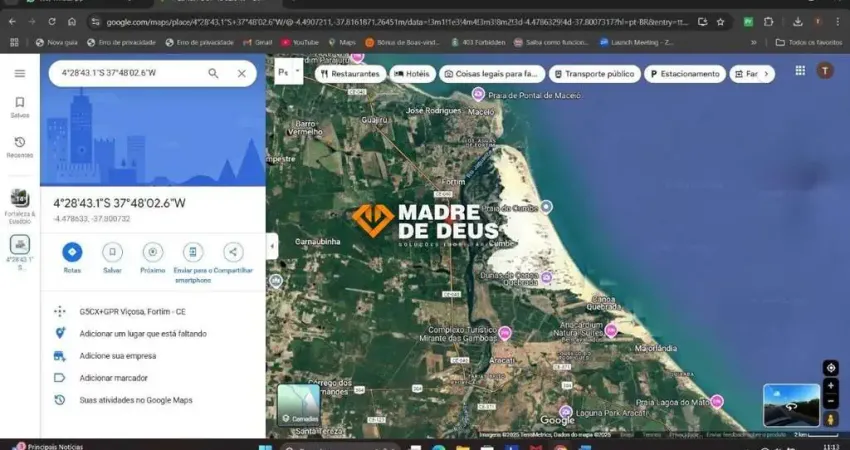
Task: Click the search magnifier icon
Action: click(213, 73)
